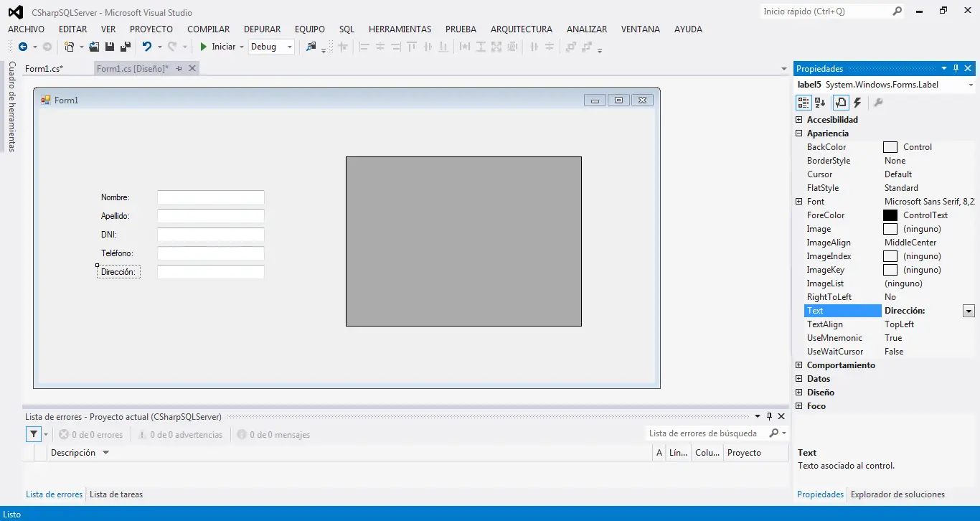
Task: Select the Dirección: label on the form
Action: (118, 272)
